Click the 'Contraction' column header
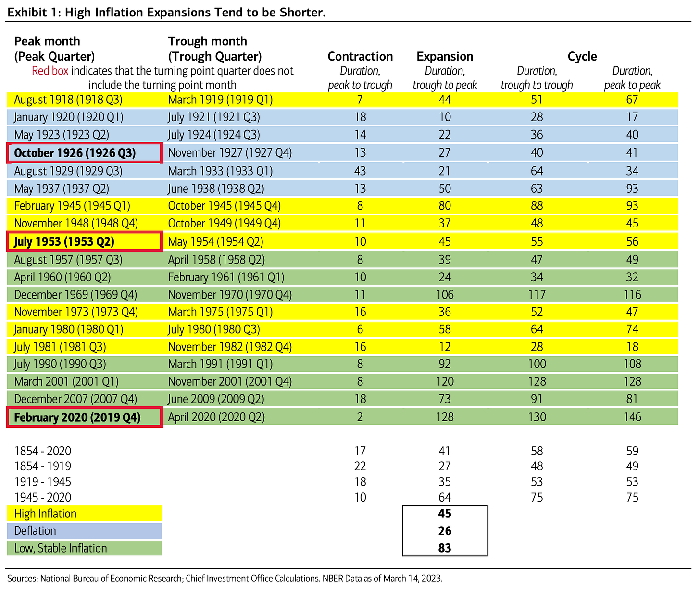This screenshot has width=700, height=592. (x=360, y=56)
